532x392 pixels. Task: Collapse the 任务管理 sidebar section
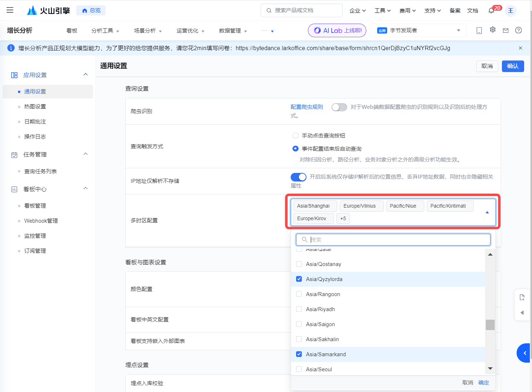(x=86, y=154)
